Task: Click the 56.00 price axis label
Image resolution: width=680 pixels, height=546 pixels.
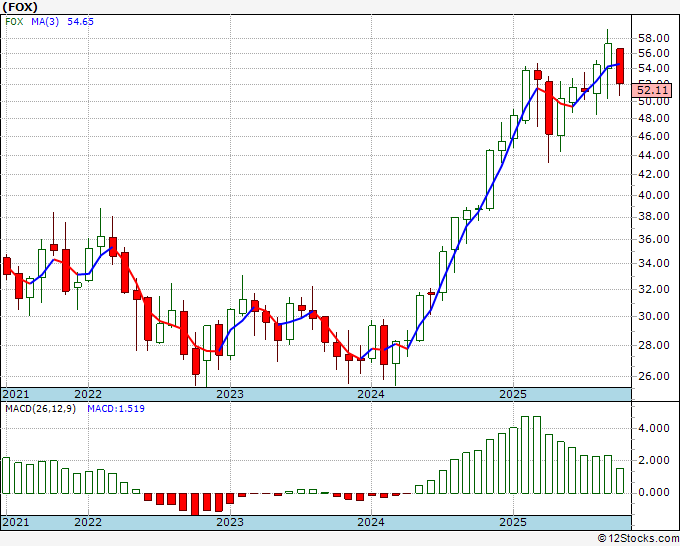Action: pos(654,53)
